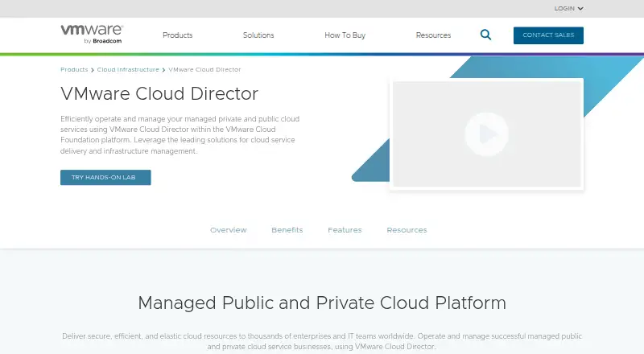
Task: Open the How To Buy menu
Action: click(x=345, y=35)
